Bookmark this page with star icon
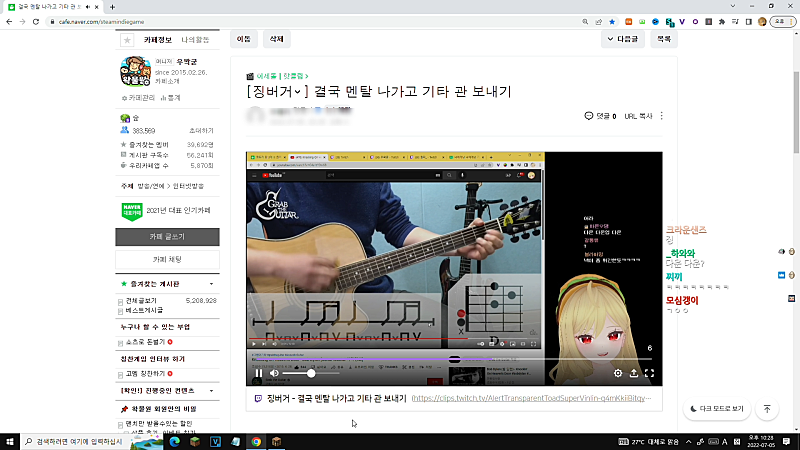 tap(612, 22)
